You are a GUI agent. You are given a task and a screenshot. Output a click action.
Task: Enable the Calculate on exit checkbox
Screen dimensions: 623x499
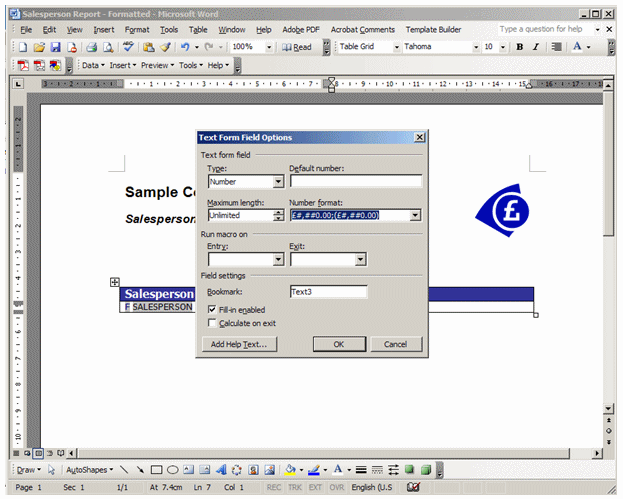pyautogui.click(x=212, y=323)
